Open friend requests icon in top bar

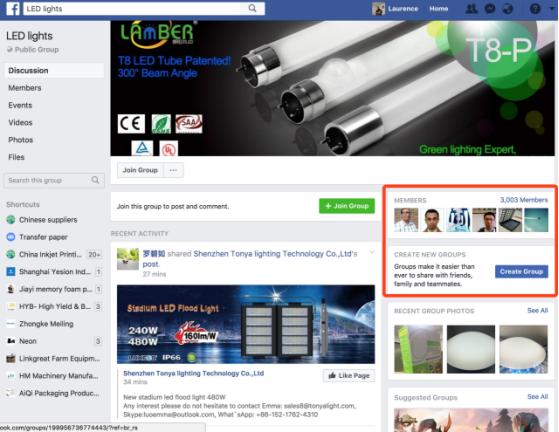pos(471,9)
